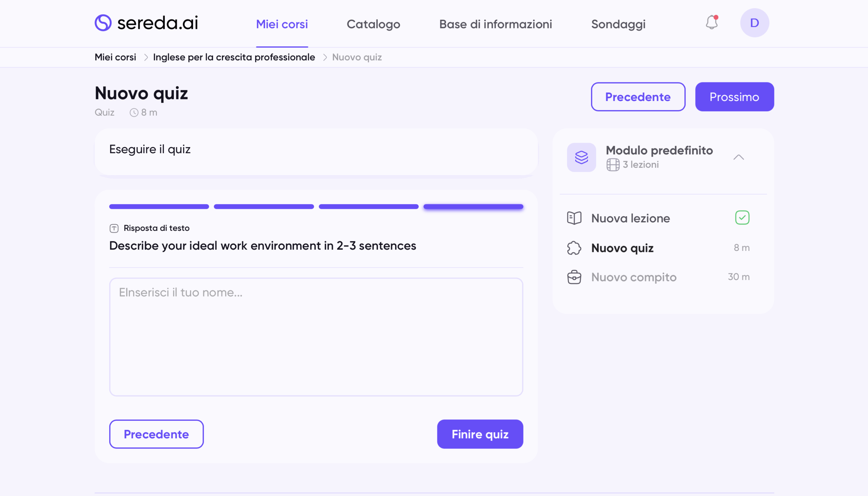
Task: Switch to the Sondaggi tab
Action: (618, 24)
